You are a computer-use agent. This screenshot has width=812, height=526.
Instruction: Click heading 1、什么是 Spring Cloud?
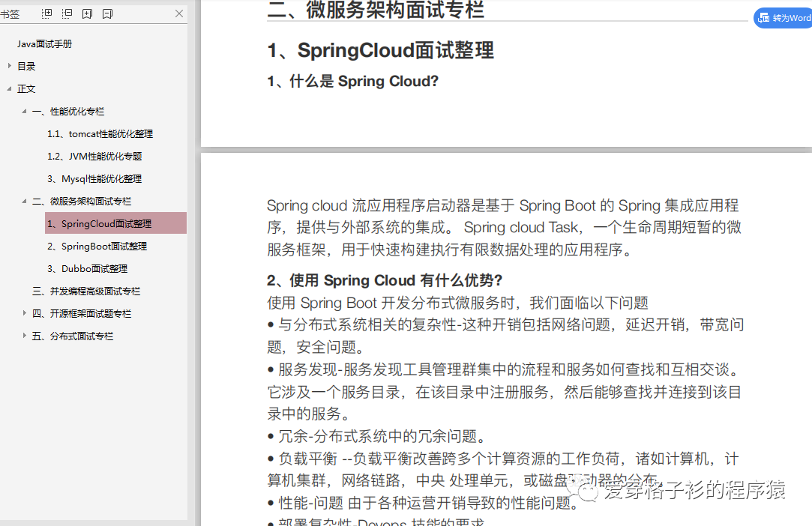click(x=352, y=81)
